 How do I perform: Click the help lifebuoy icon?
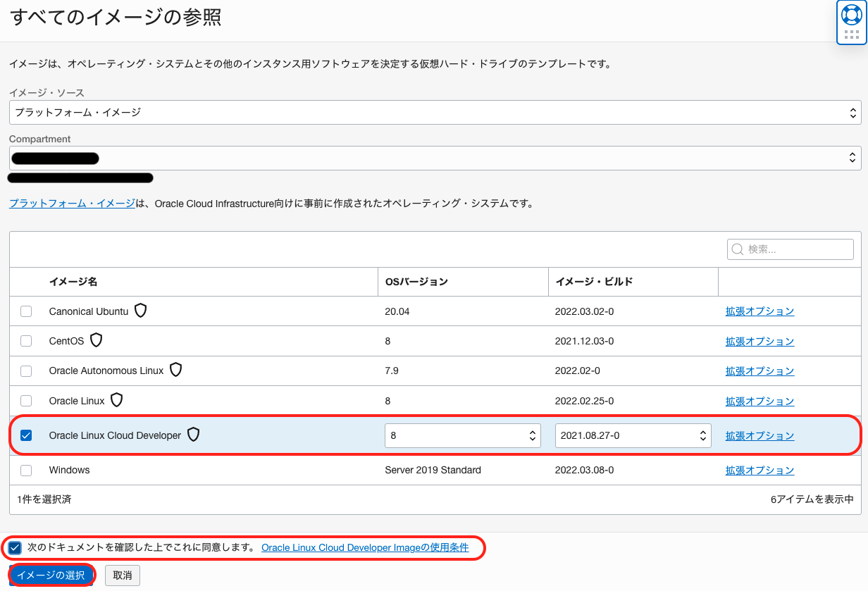pyautogui.click(x=851, y=15)
